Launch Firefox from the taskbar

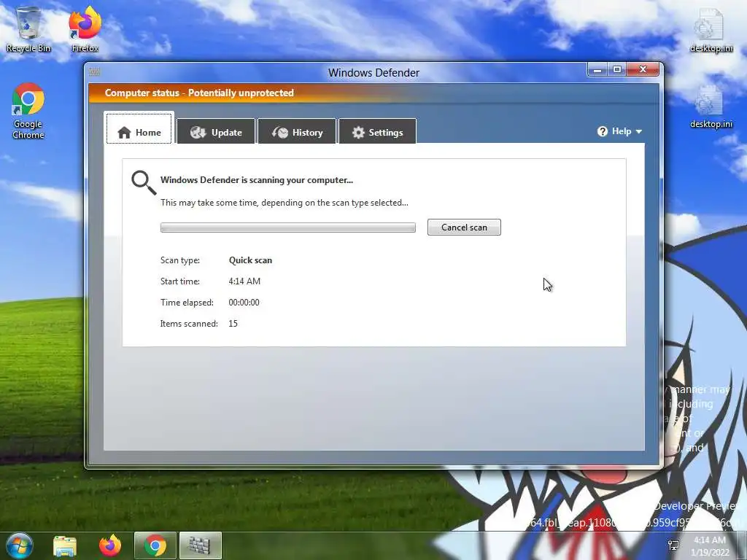tap(110, 545)
